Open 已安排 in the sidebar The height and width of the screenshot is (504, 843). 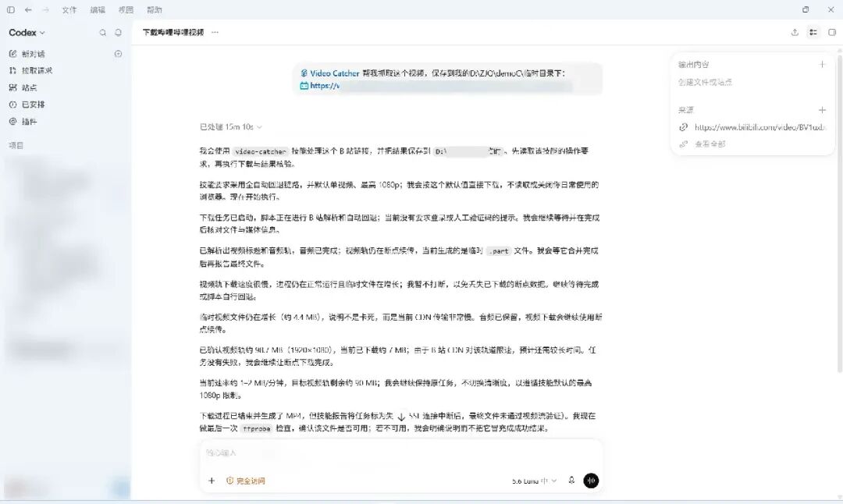27,105
